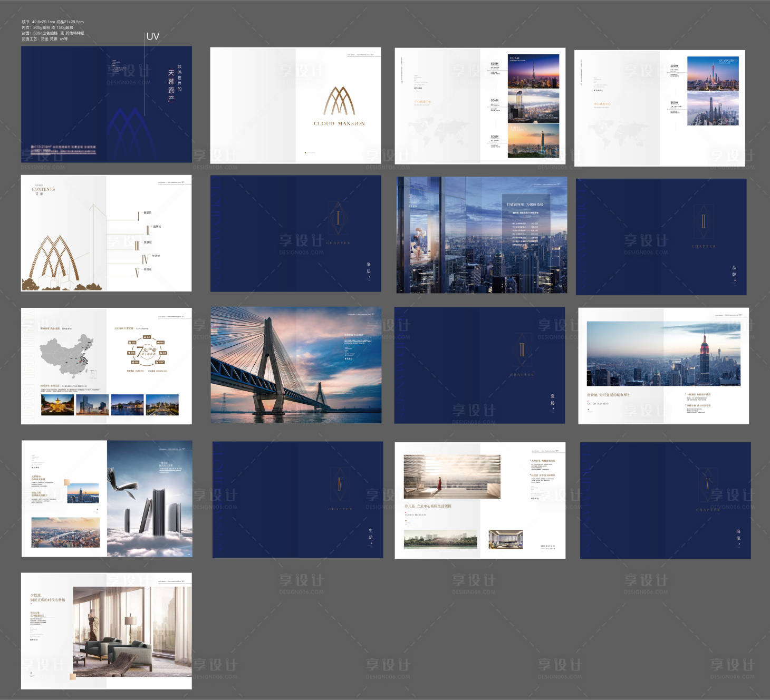Image resolution: width=770 pixels, height=700 pixels.
Task: Click the diamond V emblem on Chapter V spread
Action: coord(708,485)
